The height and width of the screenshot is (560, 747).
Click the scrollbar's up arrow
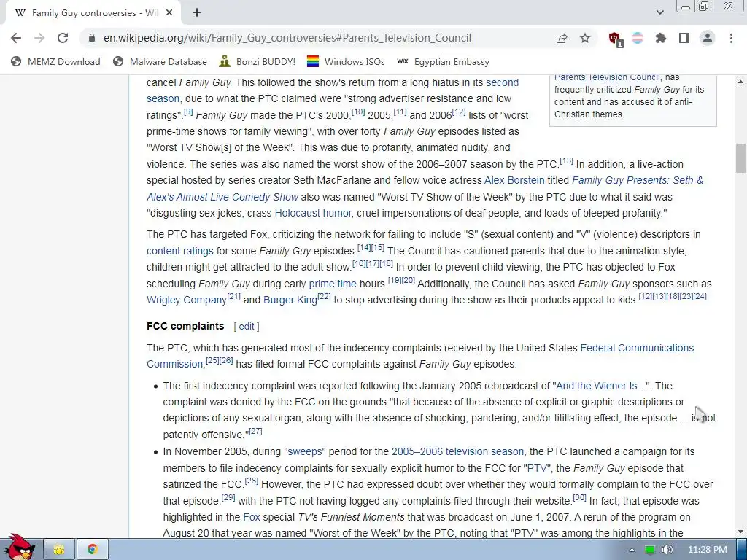pos(740,82)
